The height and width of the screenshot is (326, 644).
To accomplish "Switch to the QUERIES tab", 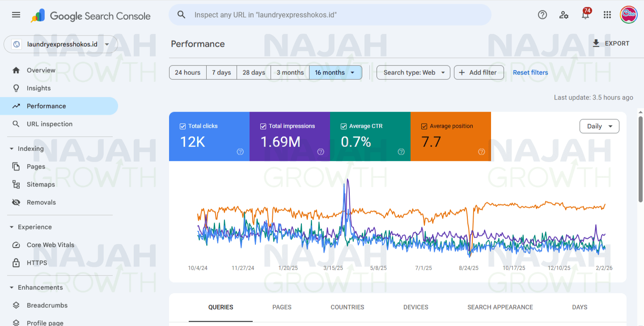I will point(220,307).
